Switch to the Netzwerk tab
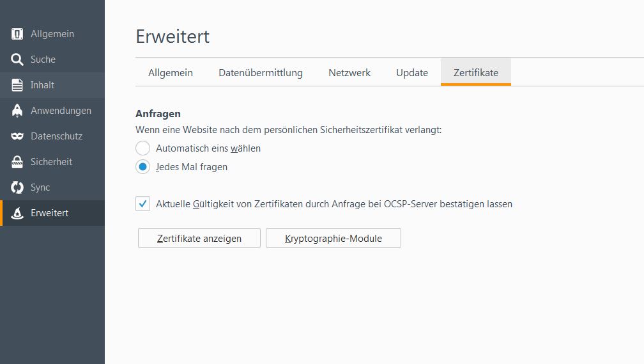Viewport: 644px width, 364px height. coord(349,73)
